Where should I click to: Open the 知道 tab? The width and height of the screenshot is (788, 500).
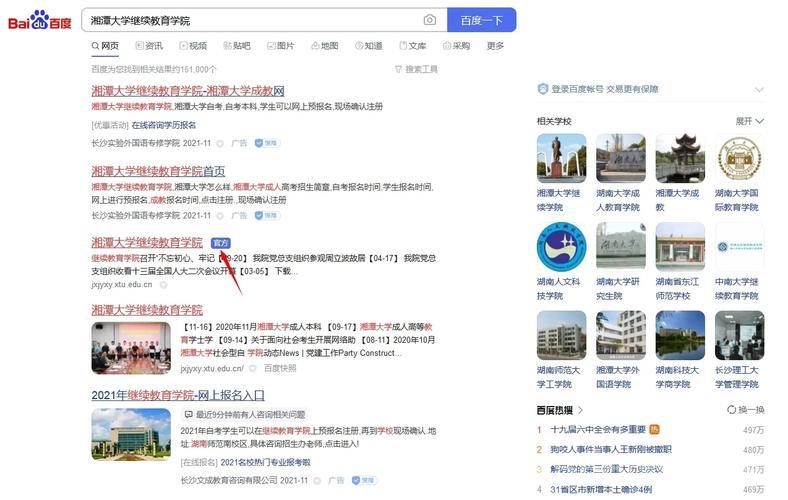point(368,46)
